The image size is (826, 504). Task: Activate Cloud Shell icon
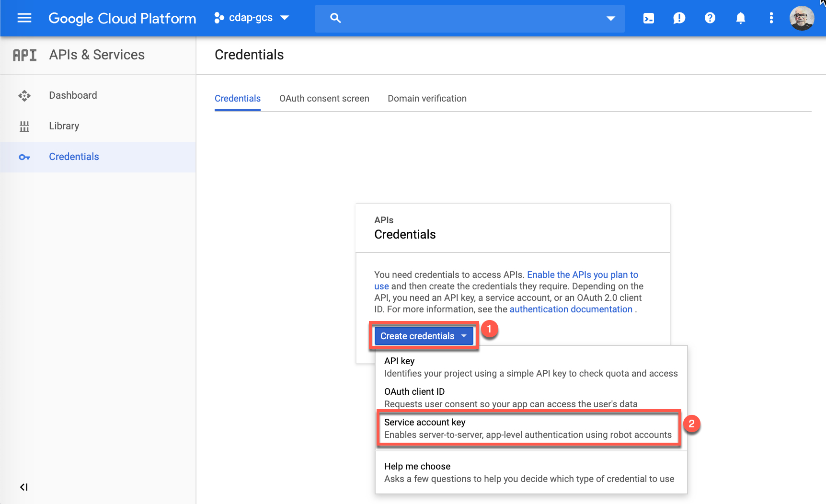tap(649, 18)
